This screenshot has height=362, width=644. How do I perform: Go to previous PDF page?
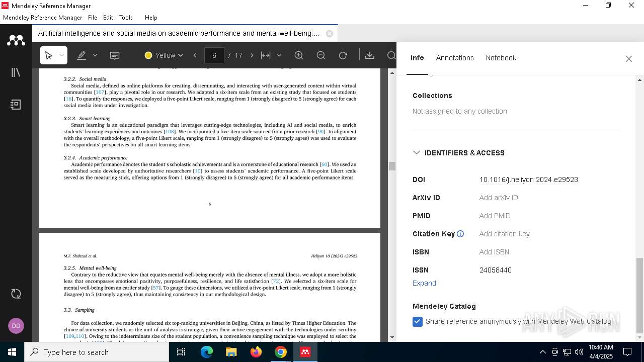pos(195,55)
